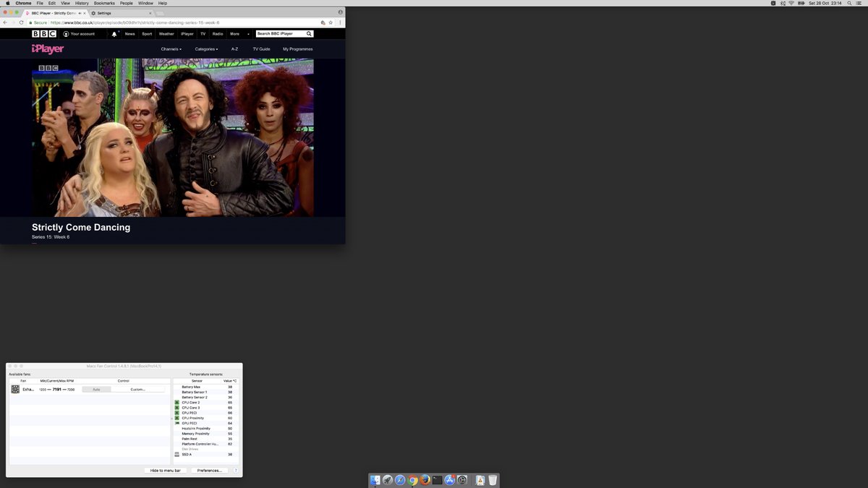Click the battery status icon
868x488 pixels.
(801, 3)
